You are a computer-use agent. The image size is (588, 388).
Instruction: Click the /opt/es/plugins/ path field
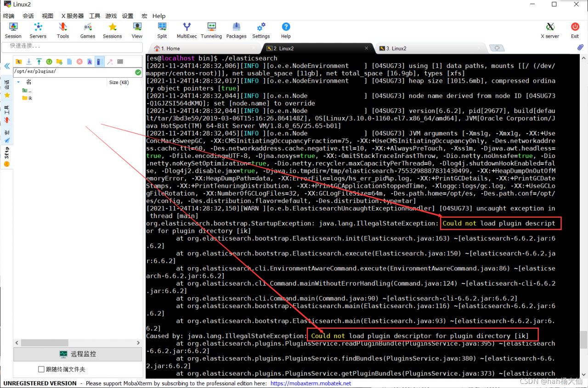pyautogui.click(x=73, y=72)
